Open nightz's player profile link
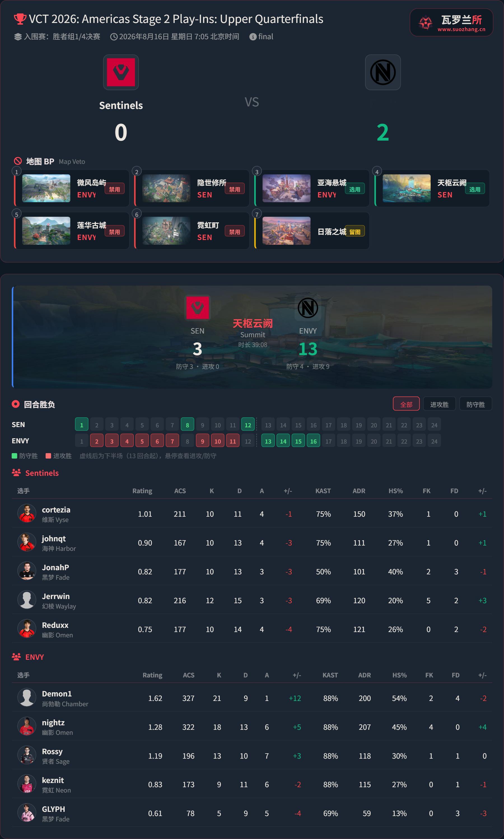Viewport: 504px width, 839px height. click(x=53, y=723)
